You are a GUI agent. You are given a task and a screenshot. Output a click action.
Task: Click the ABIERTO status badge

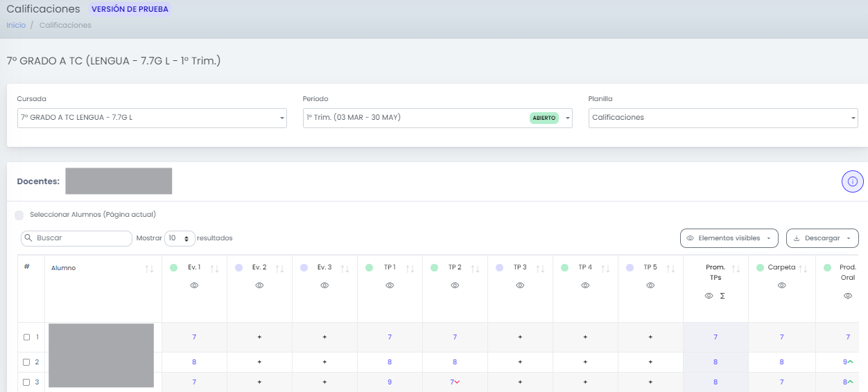544,118
